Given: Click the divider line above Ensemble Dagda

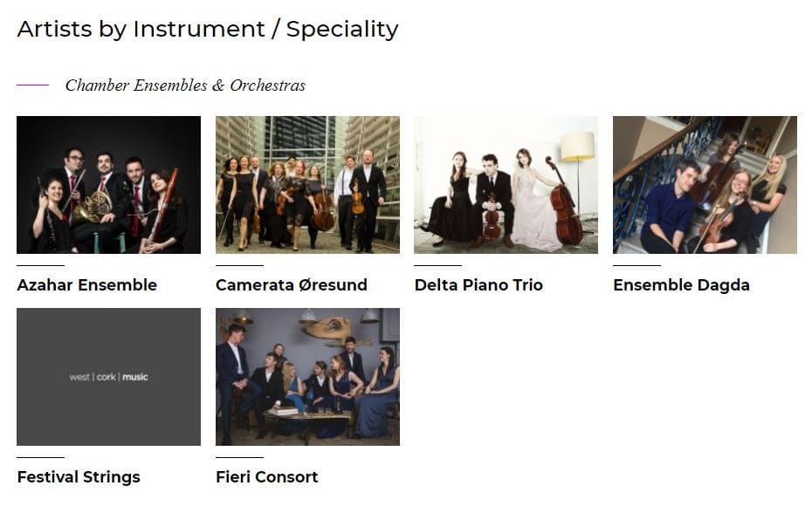Looking at the screenshot, I should click(x=637, y=265).
